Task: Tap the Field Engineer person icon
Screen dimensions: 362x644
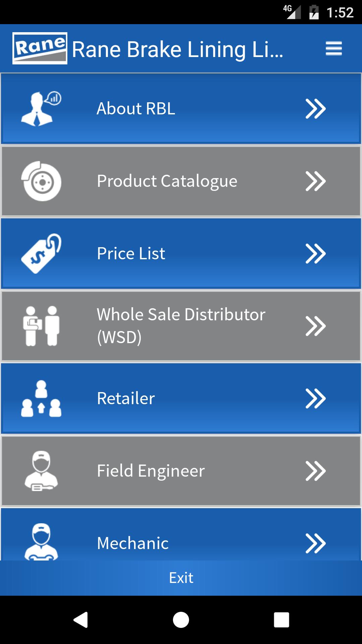Action: click(41, 471)
